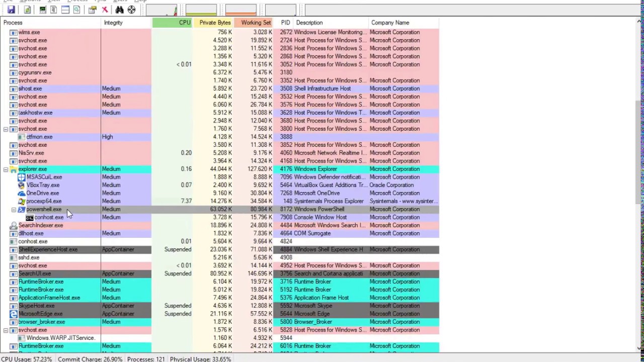Image resolution: width=644 pixels, height=362 pixels.
Task: Collapse the svchost.exe PID 3800 tree node
Action: coord(6,129)
